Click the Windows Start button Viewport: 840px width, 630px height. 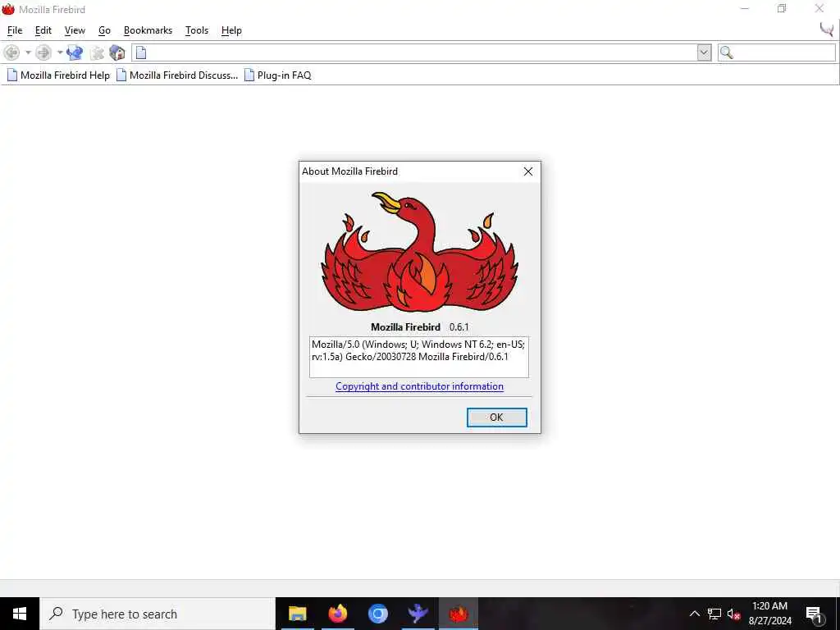click(x=20, y=614)
